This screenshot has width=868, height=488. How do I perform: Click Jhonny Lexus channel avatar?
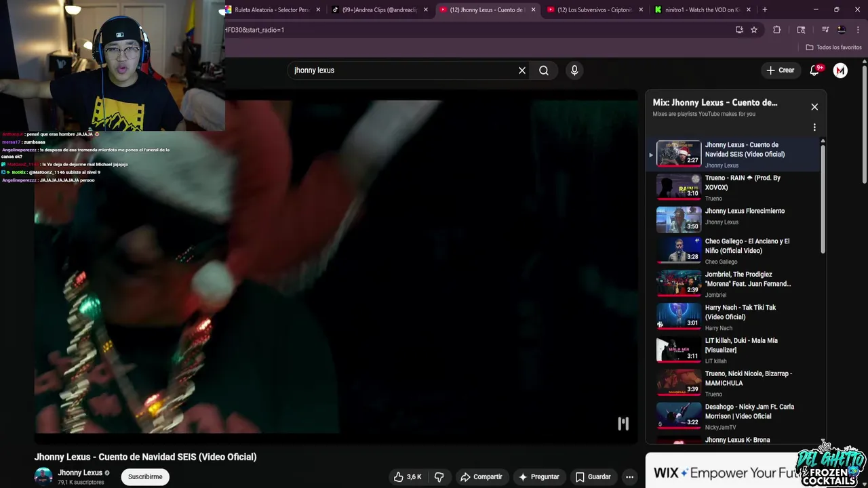(43, 476)
